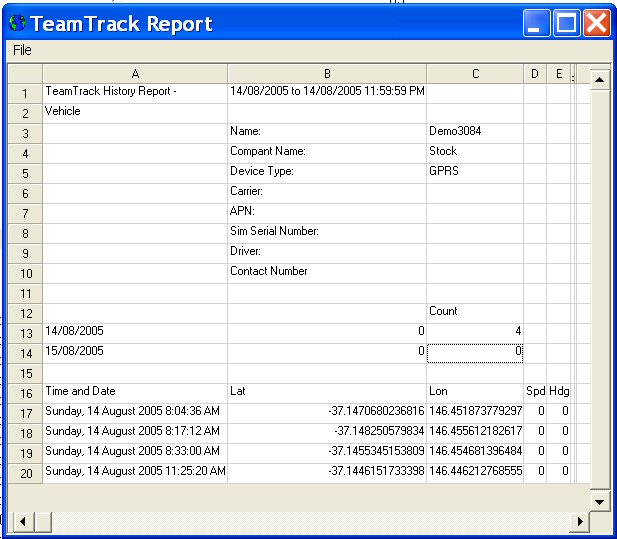This screenshot has height=539, width=617.
Task: Click the horizontal scrollbar thumb
Action: [x=44, y=522]
